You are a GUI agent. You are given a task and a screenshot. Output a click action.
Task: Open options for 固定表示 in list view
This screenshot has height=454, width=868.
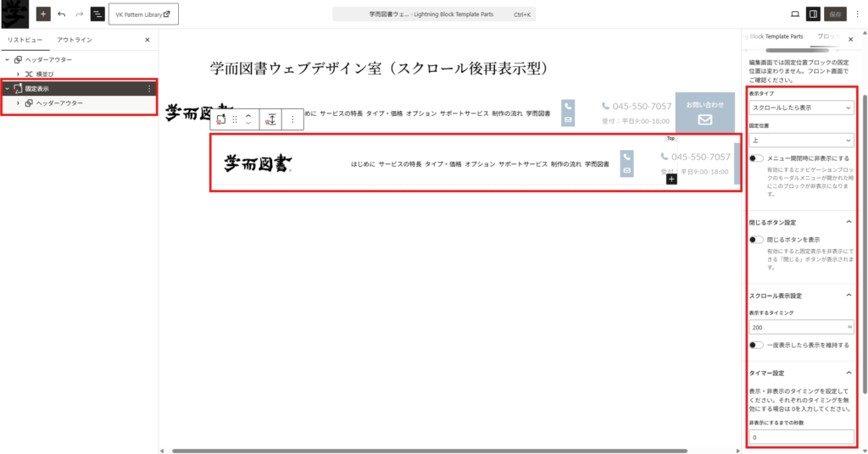[x=149, y=88]
